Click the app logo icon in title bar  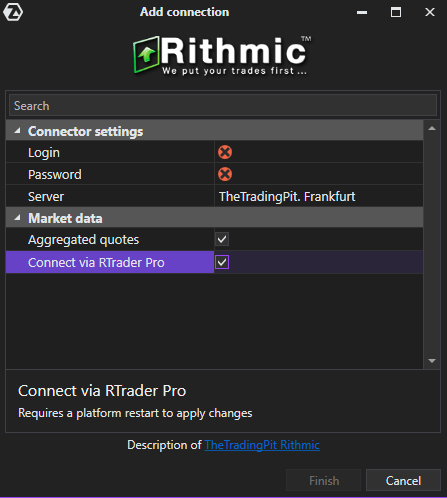click(13, 12)
